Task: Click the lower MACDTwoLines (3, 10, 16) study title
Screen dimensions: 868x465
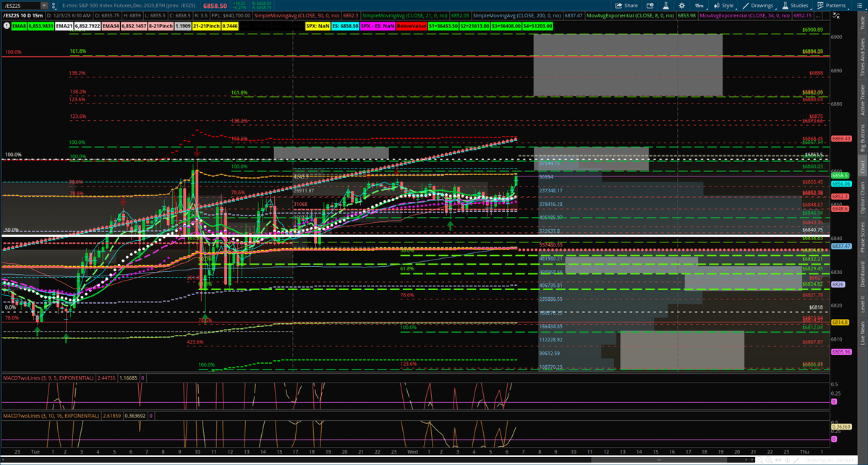Action: (50, 416)
